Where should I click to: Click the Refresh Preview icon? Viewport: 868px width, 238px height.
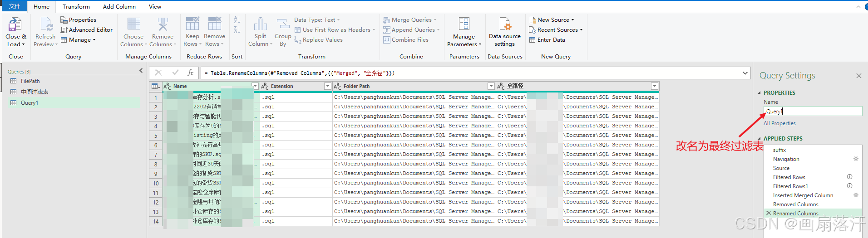[x=46, y=24]
